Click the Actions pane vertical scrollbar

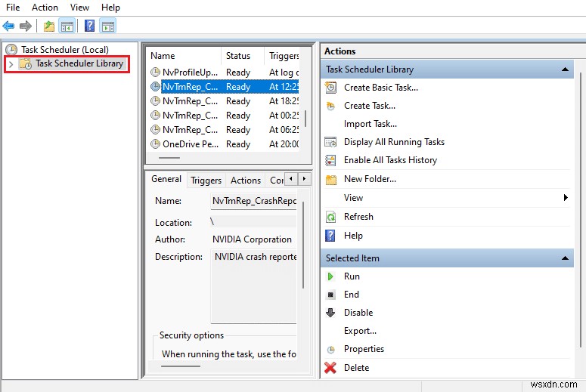(581, 211)
